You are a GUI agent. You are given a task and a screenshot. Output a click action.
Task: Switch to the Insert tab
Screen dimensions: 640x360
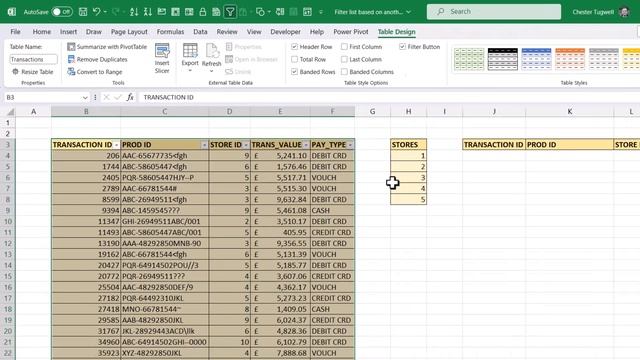68,31
